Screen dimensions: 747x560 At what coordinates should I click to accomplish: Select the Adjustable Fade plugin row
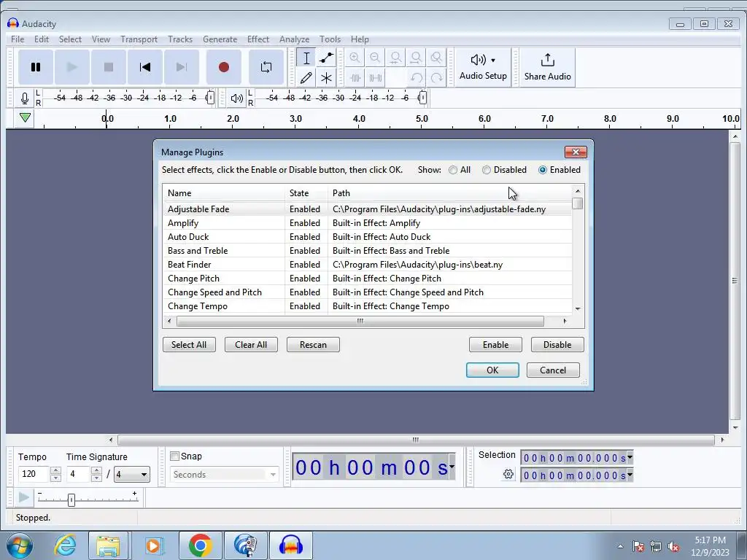(x=367, y=209)
